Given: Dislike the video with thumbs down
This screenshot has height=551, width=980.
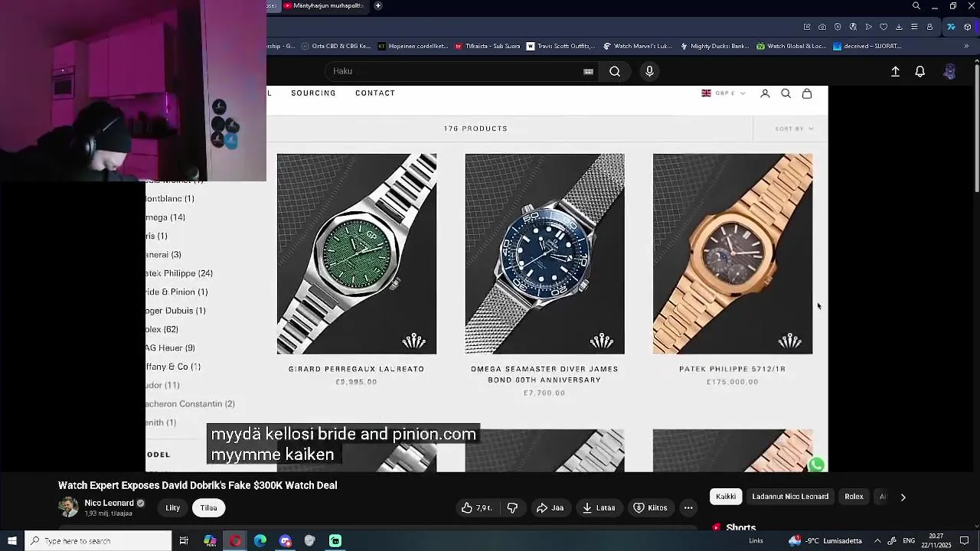Looking at the screenshot, I should coord(512,507).
